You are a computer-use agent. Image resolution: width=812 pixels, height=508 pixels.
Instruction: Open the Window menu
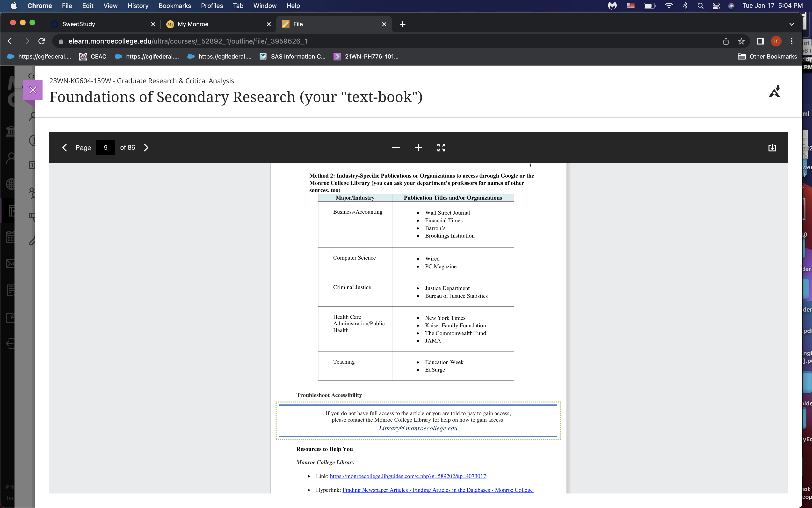(265, 6)
